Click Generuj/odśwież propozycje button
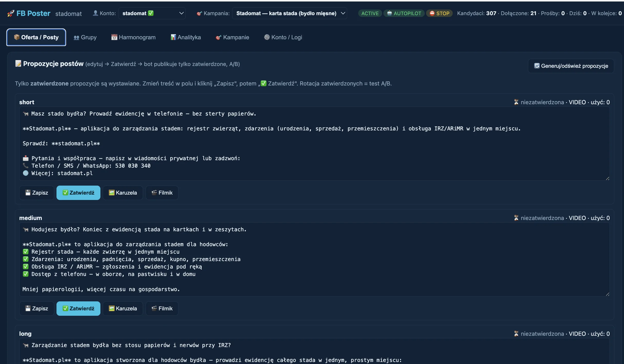Viewport: 624px width, 364px height. pos(571,66)
